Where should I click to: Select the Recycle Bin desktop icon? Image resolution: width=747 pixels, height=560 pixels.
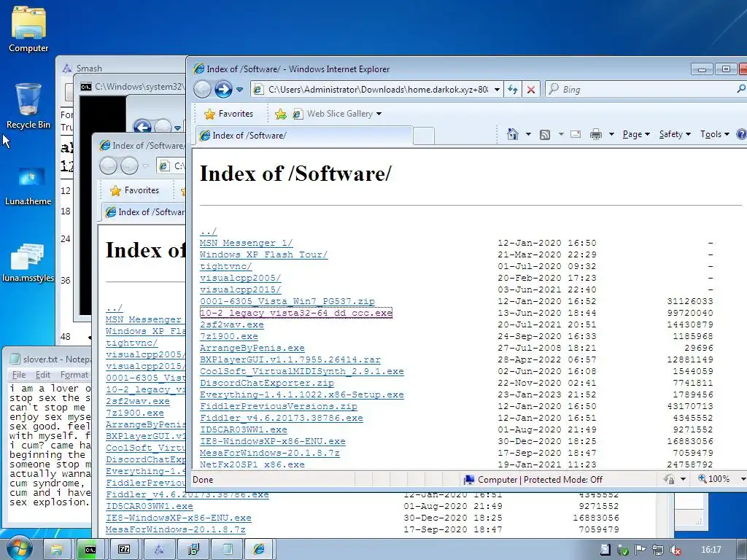click(28, 106)
